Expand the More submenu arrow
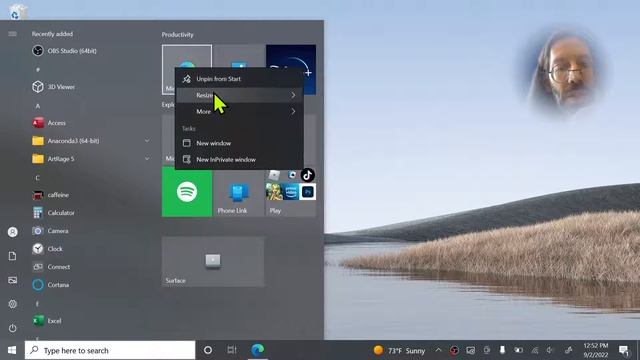 pos(293,111)
